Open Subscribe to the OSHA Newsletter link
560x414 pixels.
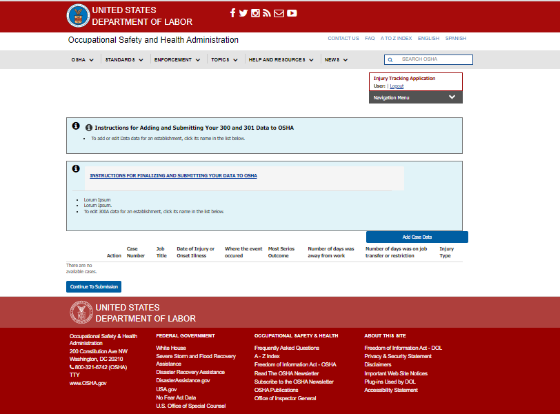(x=294, y=382)
